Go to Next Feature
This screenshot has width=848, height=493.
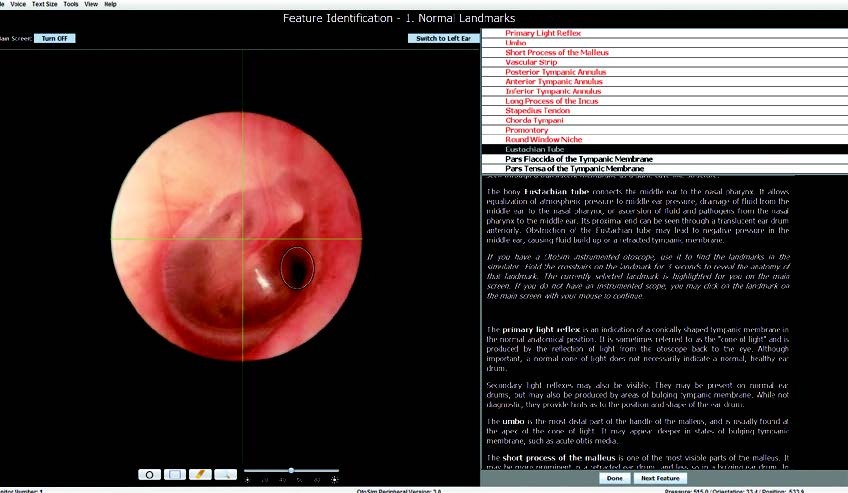coord(660,478)
